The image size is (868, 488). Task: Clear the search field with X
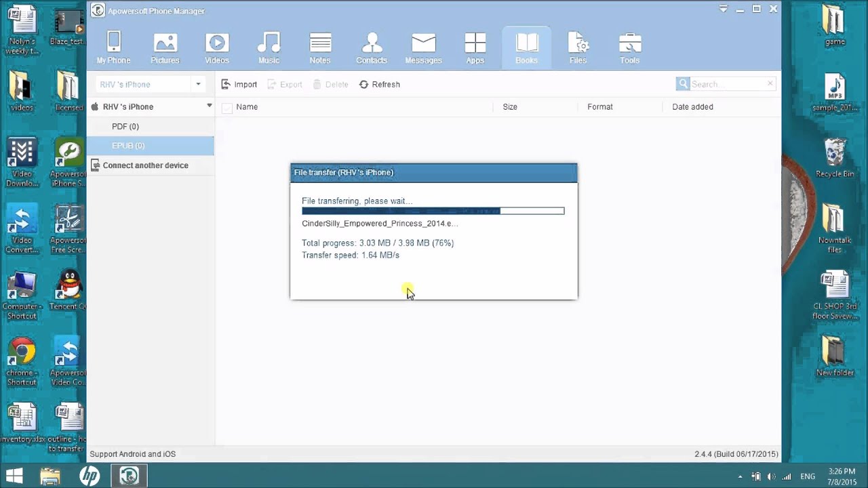coord(770,84)
